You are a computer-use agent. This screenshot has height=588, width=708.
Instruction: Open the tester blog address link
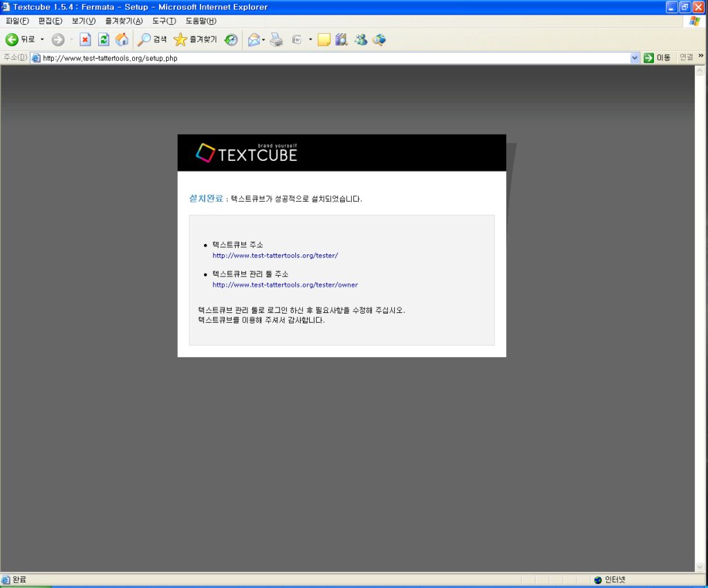tap(275, 256)
